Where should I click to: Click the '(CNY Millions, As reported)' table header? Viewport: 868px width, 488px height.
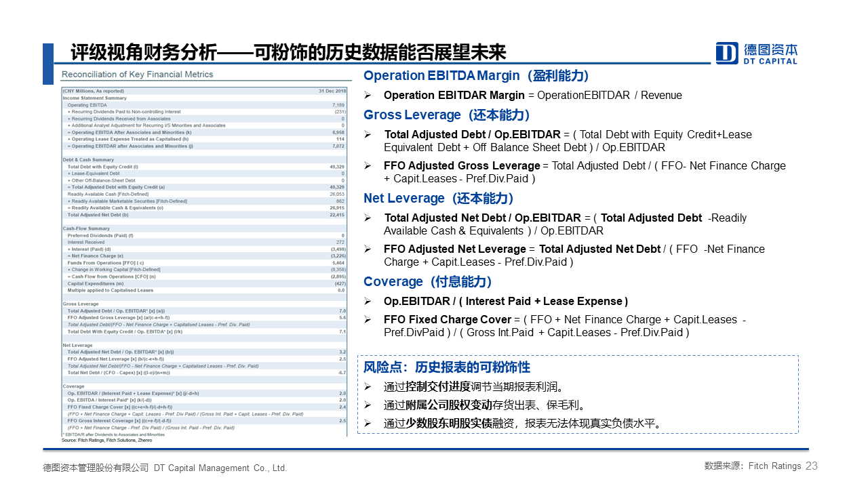[94, 91]
